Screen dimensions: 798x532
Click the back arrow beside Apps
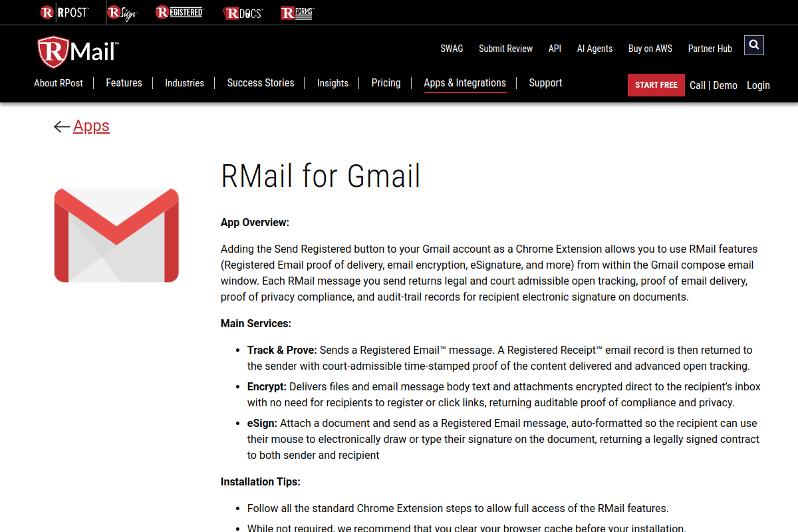62,126
